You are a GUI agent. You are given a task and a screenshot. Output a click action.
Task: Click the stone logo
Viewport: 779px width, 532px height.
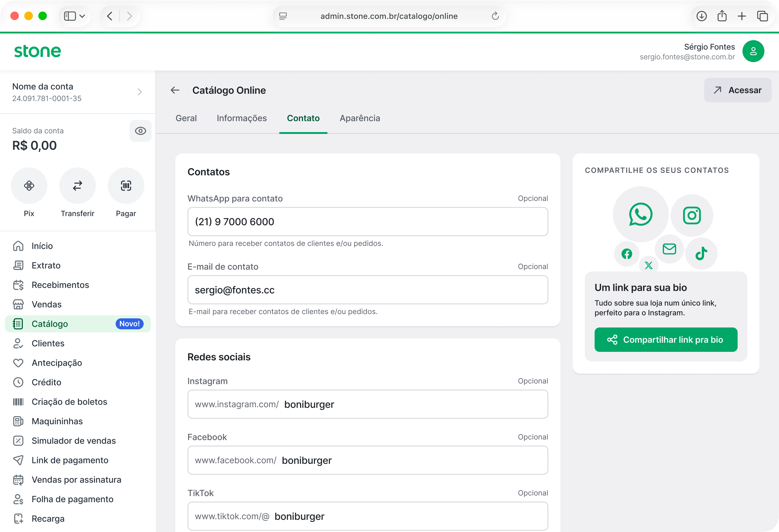pos(37,51)
